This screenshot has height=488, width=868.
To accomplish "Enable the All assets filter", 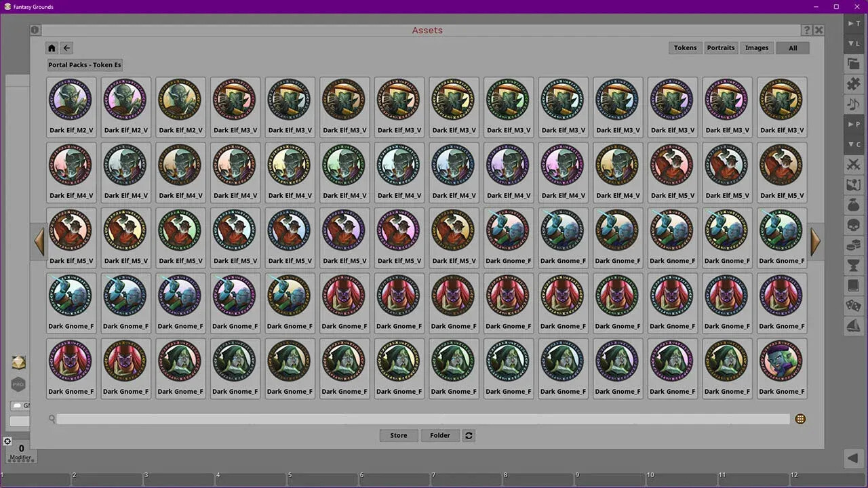I will (792, 47).
